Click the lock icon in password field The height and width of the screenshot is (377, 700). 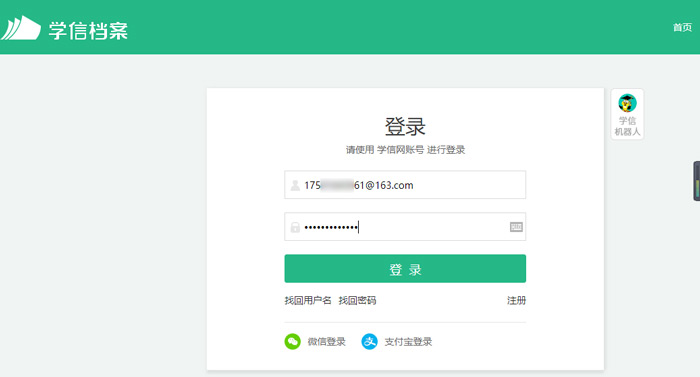[x=295, y=227]
